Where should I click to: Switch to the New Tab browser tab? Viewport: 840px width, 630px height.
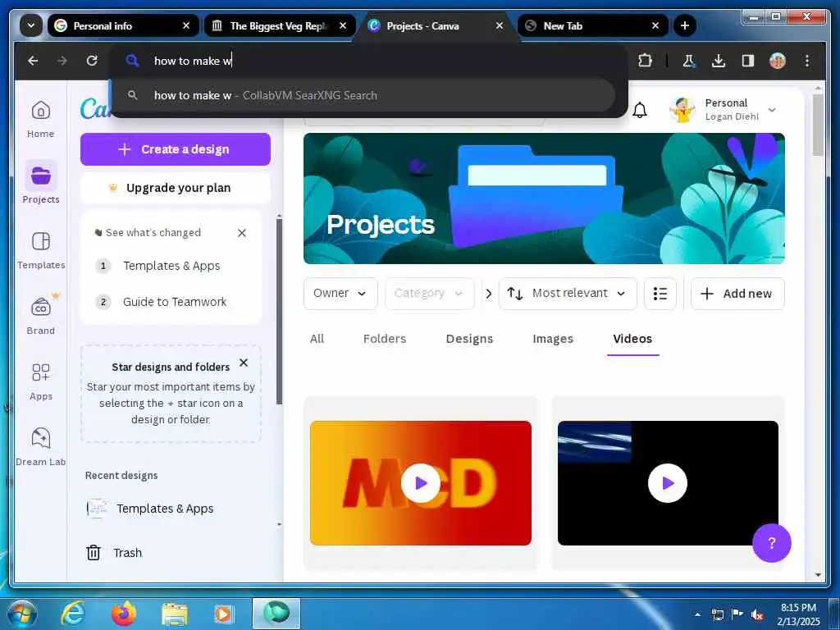click(x=593, y=25)
